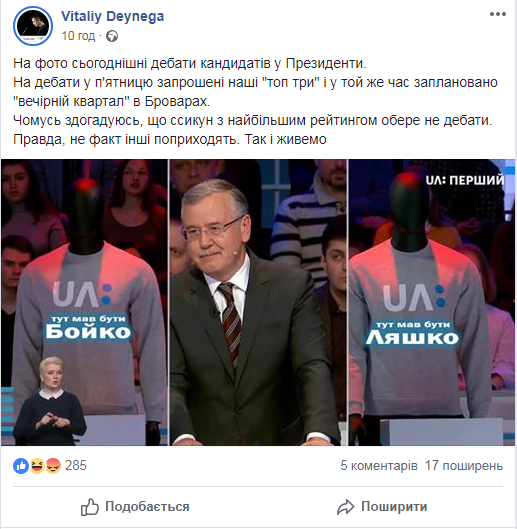Image resolution: width=517 pixels, height=529 pixels.
Task: Click the globe public-audience icon
Action: coord(112,36)
